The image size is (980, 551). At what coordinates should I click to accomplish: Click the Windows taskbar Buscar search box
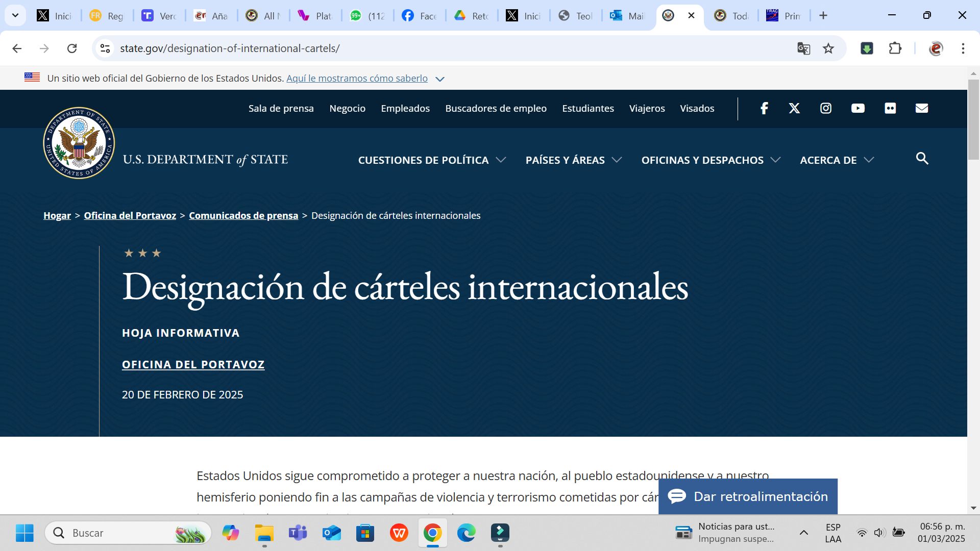click(128, 533)
